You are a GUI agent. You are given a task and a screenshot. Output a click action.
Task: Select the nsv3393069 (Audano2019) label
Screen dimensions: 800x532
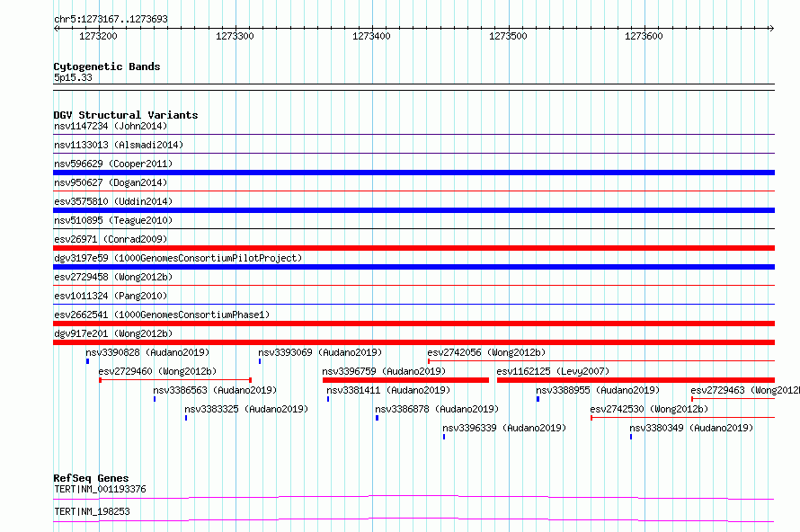(x=320, y=352)
